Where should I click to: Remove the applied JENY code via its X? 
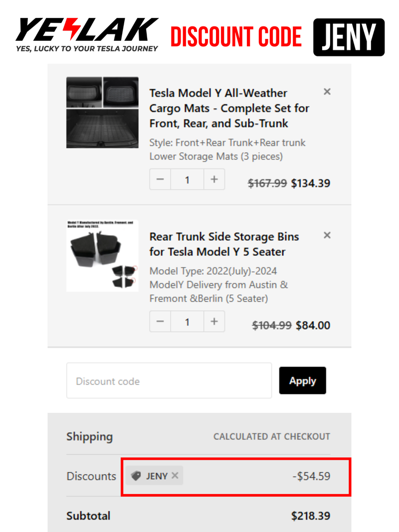pos(175,475)
